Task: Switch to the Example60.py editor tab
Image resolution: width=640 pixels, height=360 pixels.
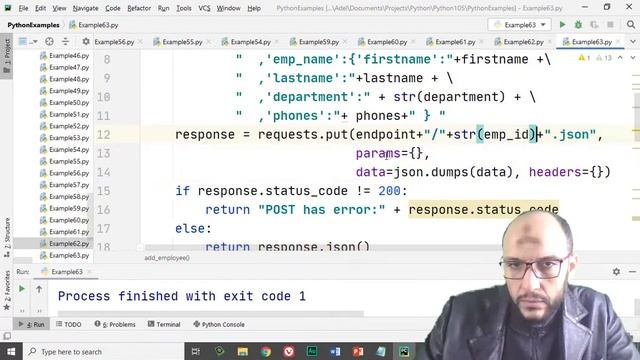Action: [387, 42]
